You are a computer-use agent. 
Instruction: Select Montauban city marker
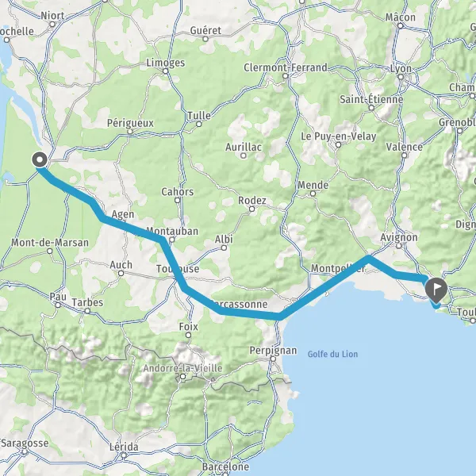click(172, 240)
